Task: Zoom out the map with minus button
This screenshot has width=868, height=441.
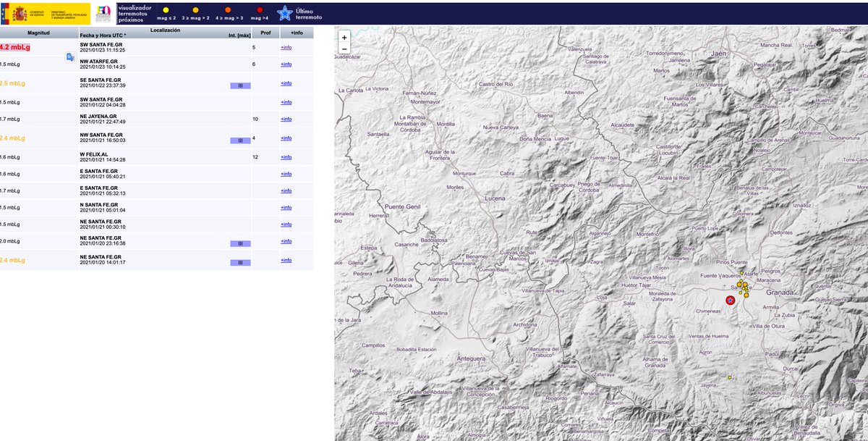Action: click(x=344, y=49)
